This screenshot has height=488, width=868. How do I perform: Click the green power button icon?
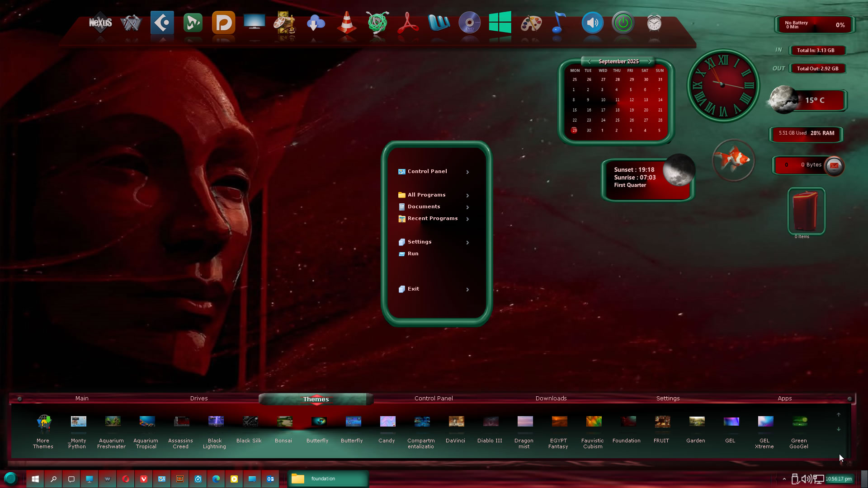pos(623,23)
